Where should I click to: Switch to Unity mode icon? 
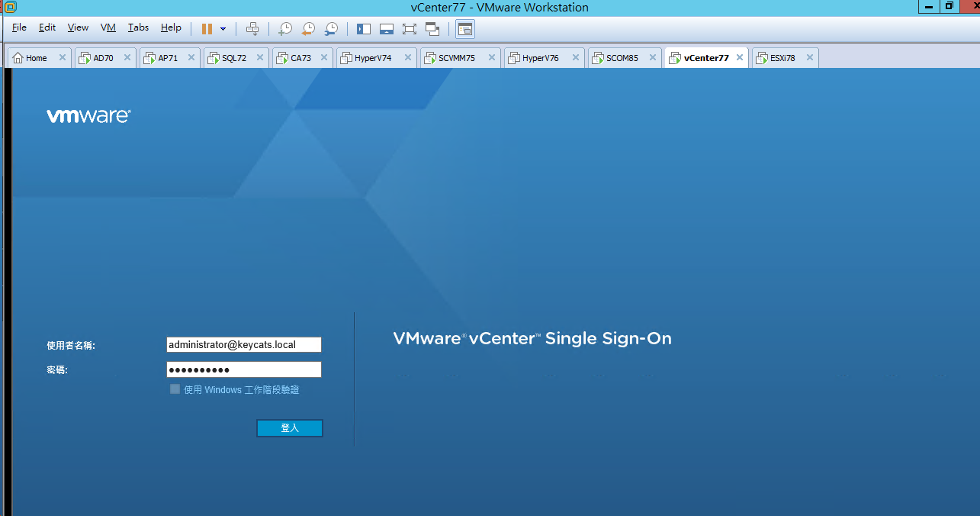[432, 29]
